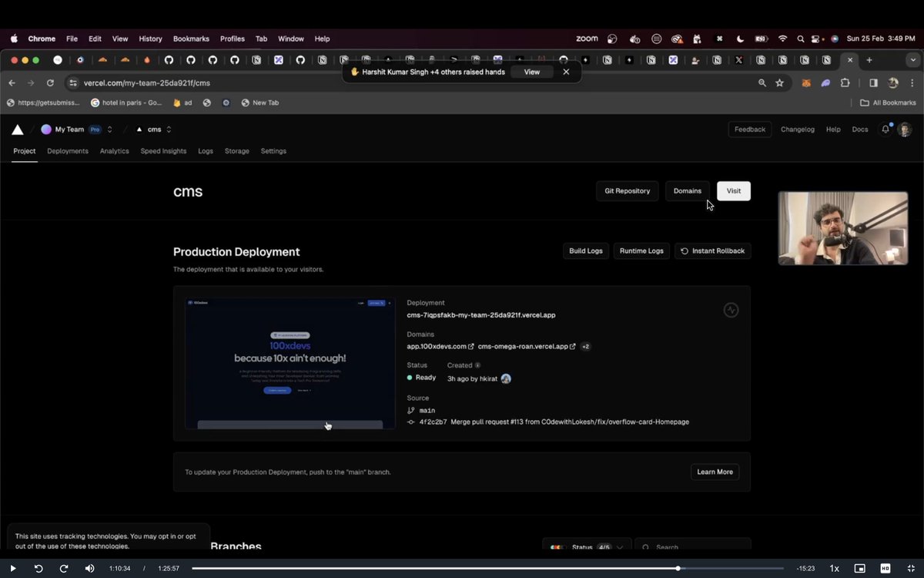Expand the Chrome tab search dropdown
924x578 pixels.
(913, 60)
